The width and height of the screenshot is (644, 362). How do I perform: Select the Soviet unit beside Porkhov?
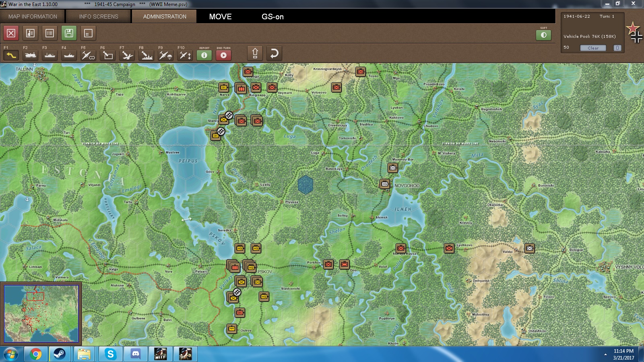328,264
